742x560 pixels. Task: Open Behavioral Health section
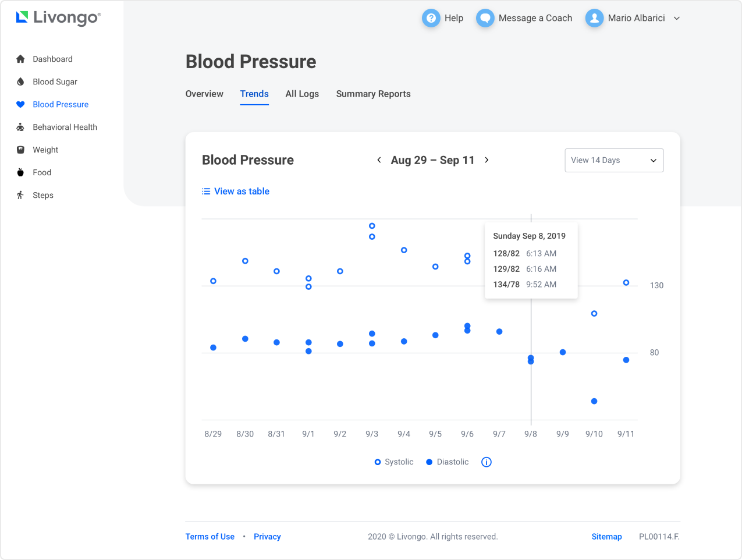click(x=65, y=127)
